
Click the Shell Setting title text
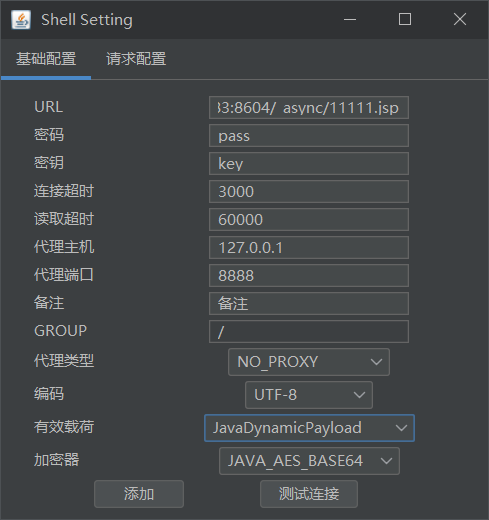point(87,20)
